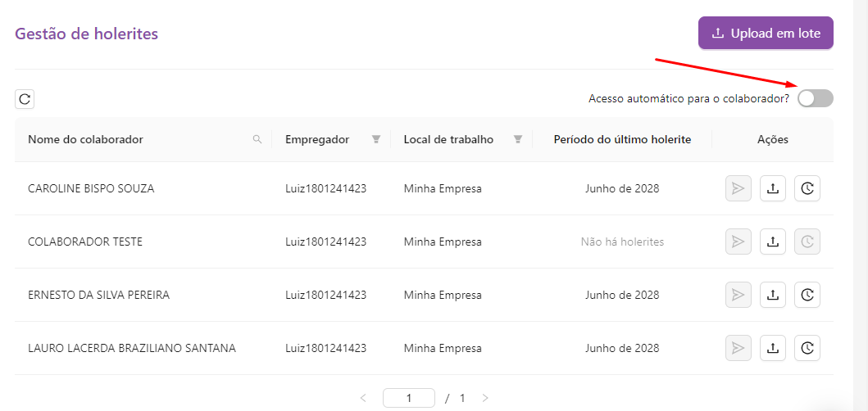The image size is (868, 411).
Task: Click the refresh list icon
Action: point(25,99)
